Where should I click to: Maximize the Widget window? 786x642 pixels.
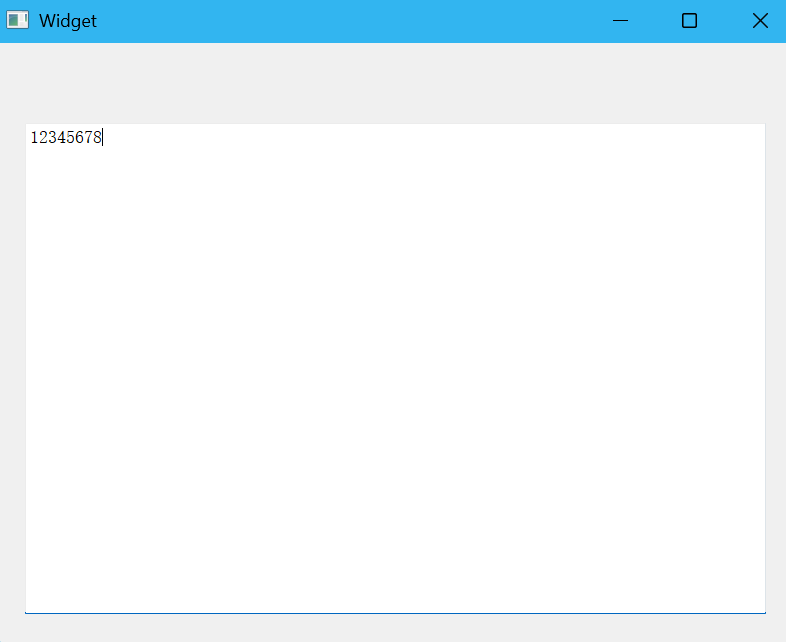pyautogui.click(x=689, y=21)
